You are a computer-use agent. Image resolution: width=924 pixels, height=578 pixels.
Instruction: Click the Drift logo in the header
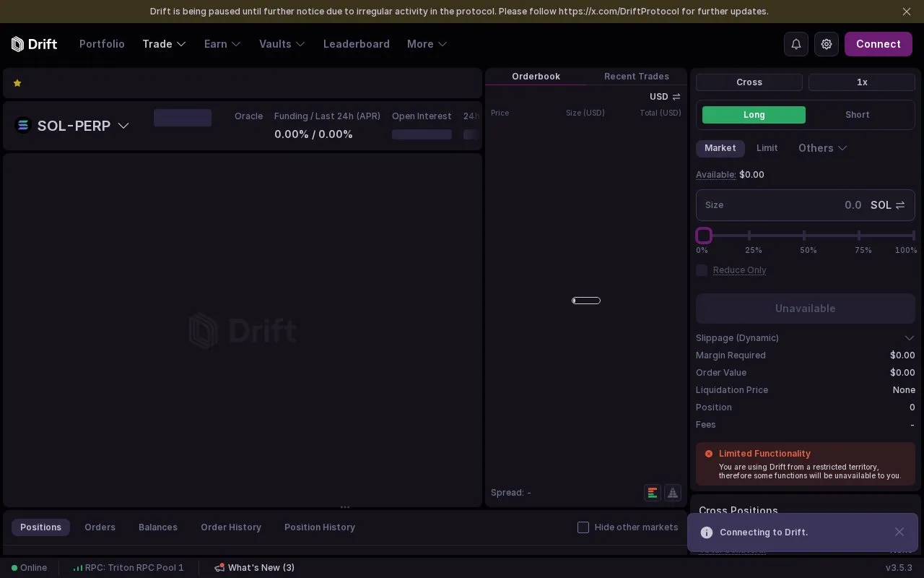click(x=34, y=44)
